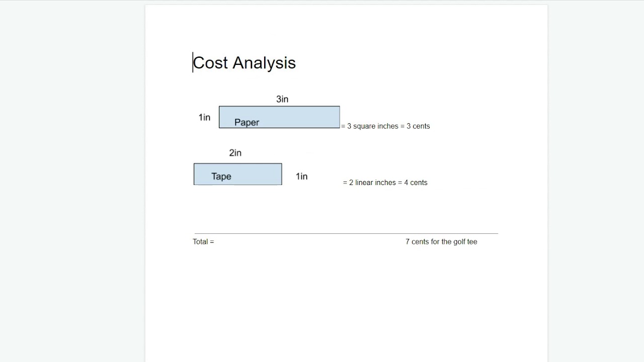
Task: Place cursor on "3 cents" text
Action: (418, 126)
